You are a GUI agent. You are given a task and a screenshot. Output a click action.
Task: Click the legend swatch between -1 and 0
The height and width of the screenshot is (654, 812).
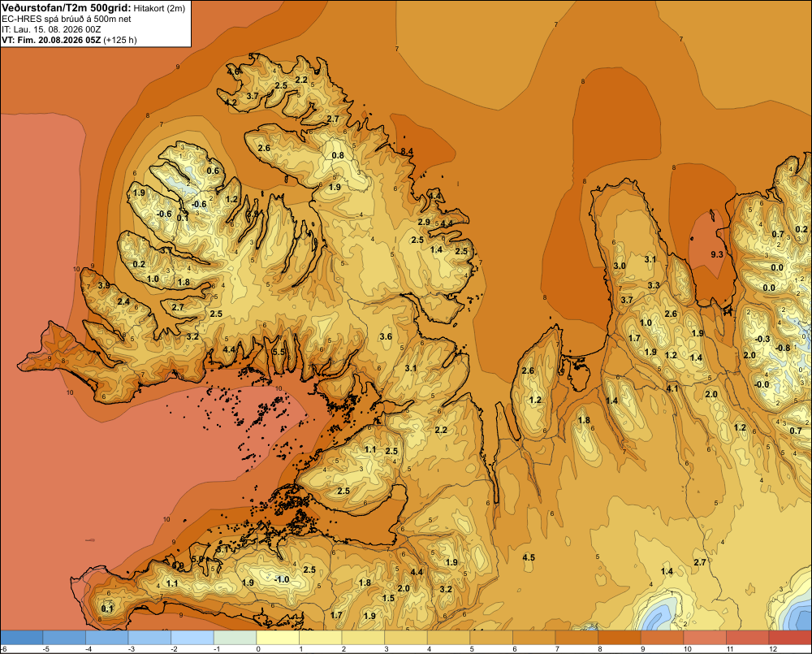235,638
